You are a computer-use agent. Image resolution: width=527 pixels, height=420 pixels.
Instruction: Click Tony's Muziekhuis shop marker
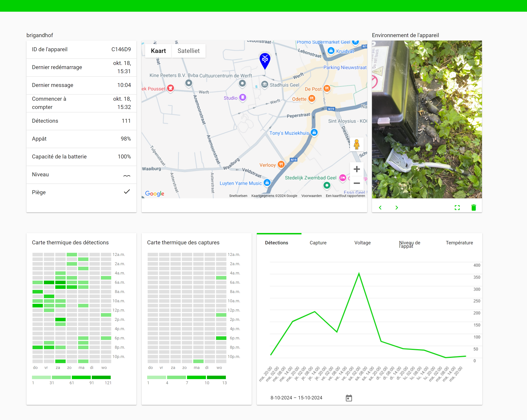tap(314, 132)
